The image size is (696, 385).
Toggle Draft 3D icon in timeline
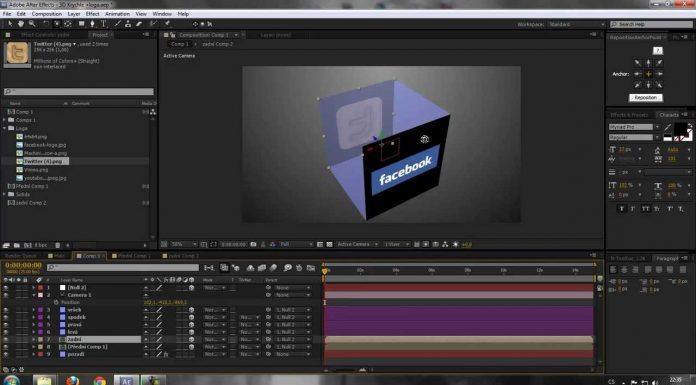pyautogui.click(x=236, y=267)
